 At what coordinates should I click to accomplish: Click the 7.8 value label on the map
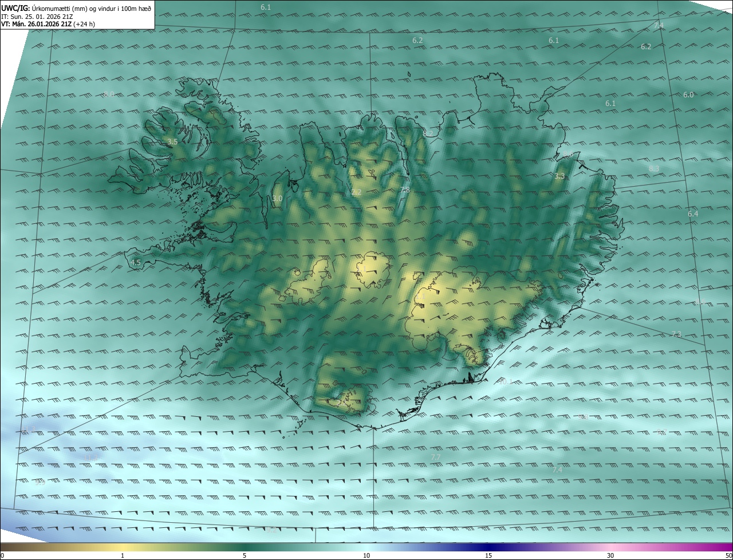pyautogui.click(x=405, y=190)
